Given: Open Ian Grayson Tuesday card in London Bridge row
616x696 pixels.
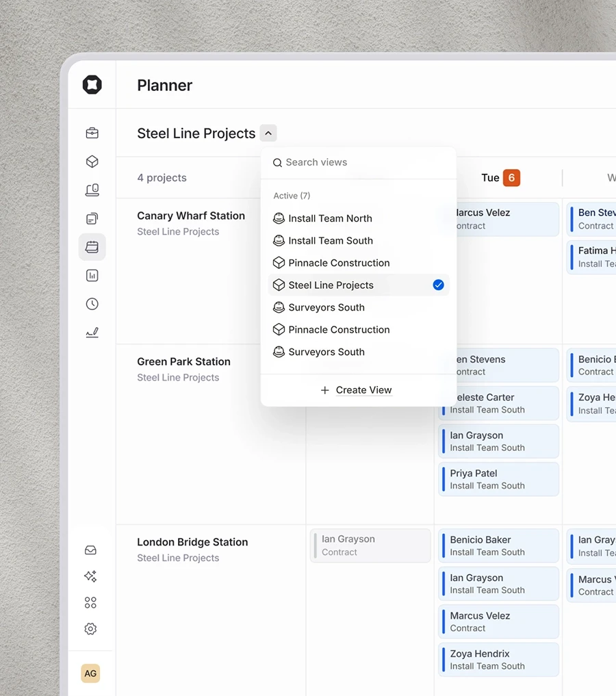Looking at the screenshot, I should click(x=499, y=584).
